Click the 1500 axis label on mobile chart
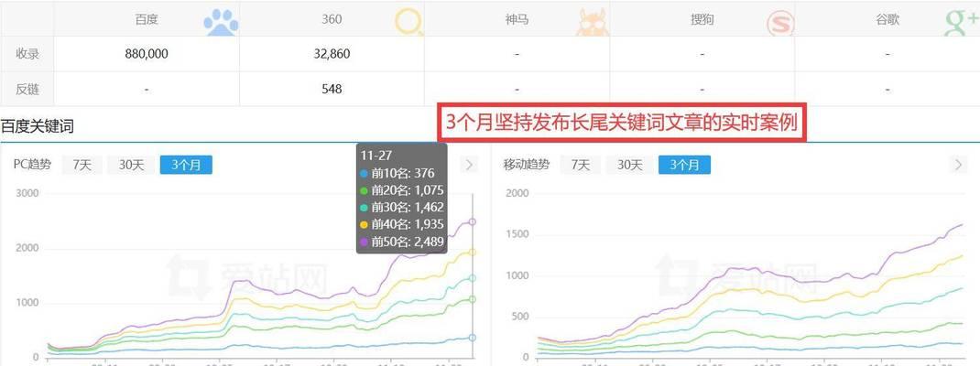This screenshot has height=366, width=980. pos(517,234)
